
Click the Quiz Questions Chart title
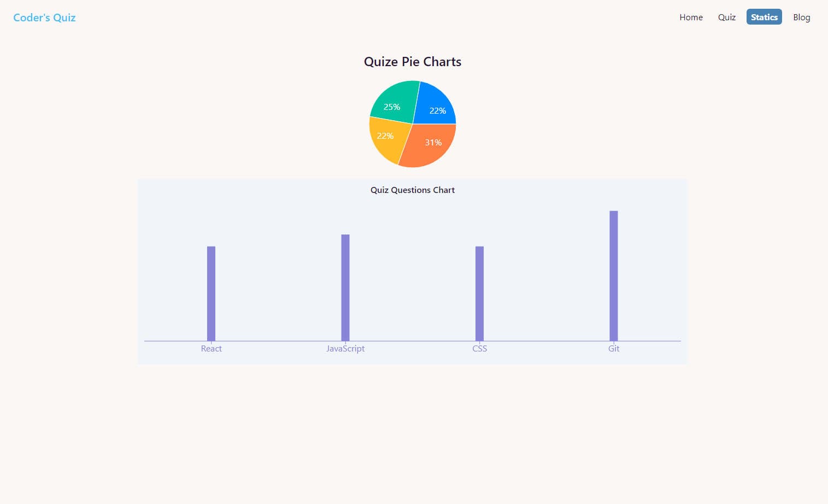click(413, 190)
